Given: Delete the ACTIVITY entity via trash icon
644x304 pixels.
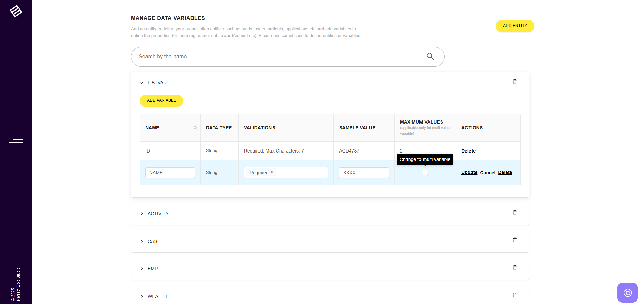Looking at the screenshot, I should pyautogui.click(x=514, y=212).
